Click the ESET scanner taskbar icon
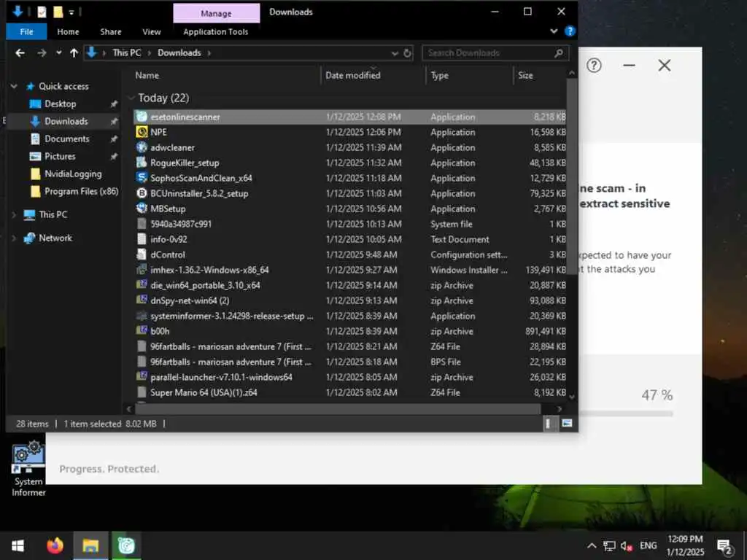 [126, 545]
